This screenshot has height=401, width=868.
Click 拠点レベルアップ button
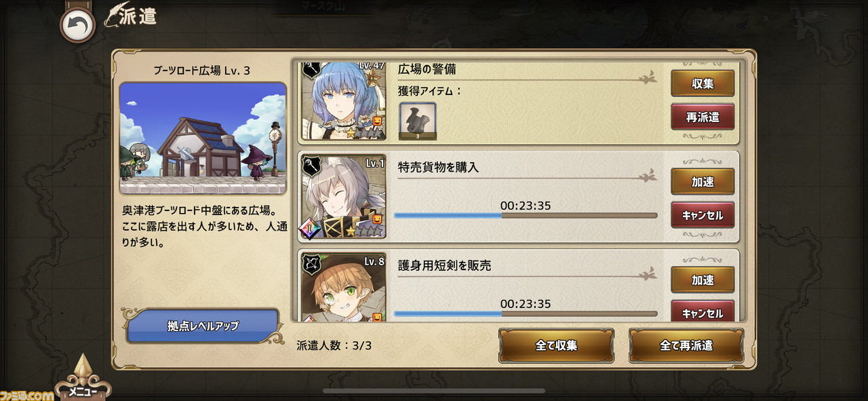203,326
